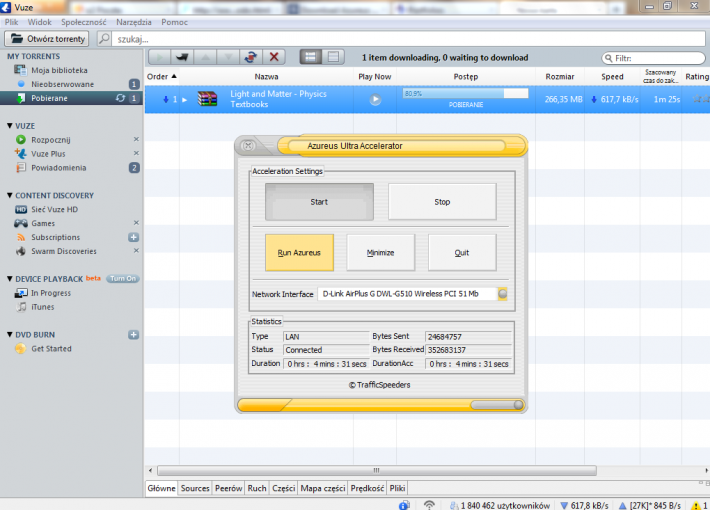Open the Narzędzia menu
This screenshot has height=510, width=710.
click(134, 22)
